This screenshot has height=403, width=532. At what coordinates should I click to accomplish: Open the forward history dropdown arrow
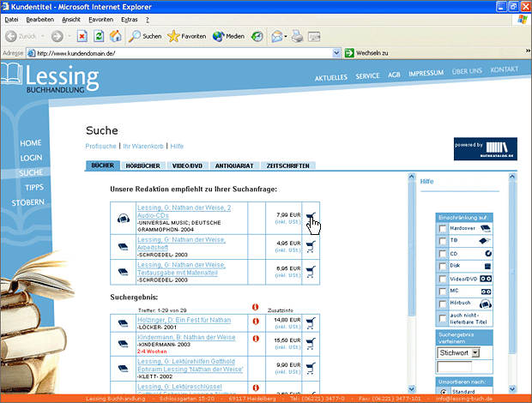pos(69,36)
